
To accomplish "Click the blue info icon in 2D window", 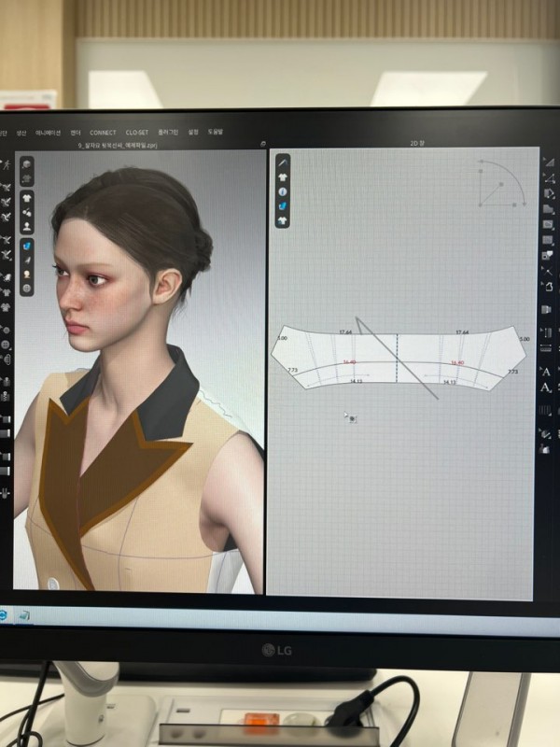I will coord(283,190).
